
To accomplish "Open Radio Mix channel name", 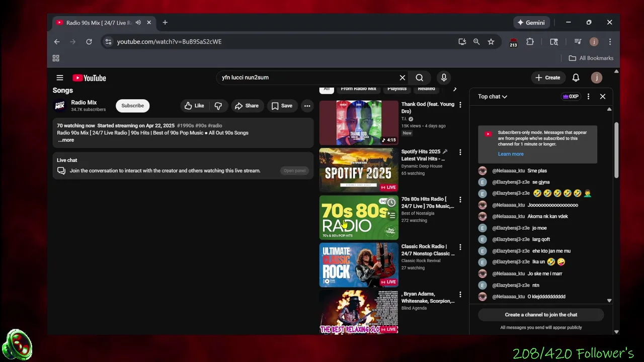I will click(84, 103).
